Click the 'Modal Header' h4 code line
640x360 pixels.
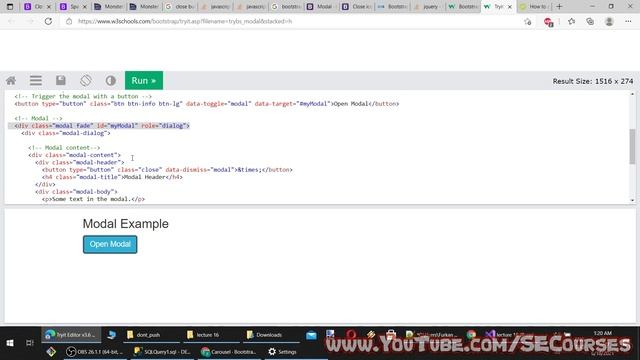112,177
